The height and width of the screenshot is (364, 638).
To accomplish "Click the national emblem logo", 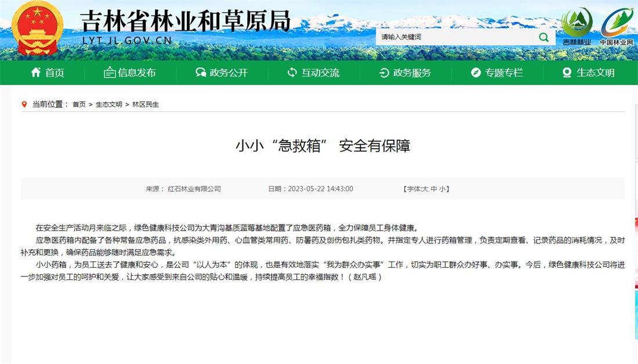I will (x=38, y=28).
